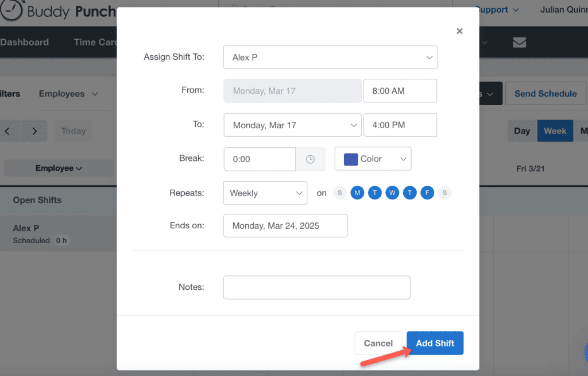Image resolution: width=588 pixels, height=376 pixels.
Task: Expand the Repeats Weekly dropdown
Action: point(265,193)
